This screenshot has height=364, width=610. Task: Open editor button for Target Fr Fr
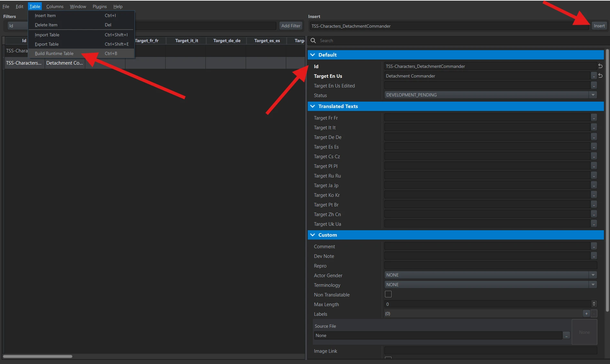pyautogui.click(x=594, y=118)
